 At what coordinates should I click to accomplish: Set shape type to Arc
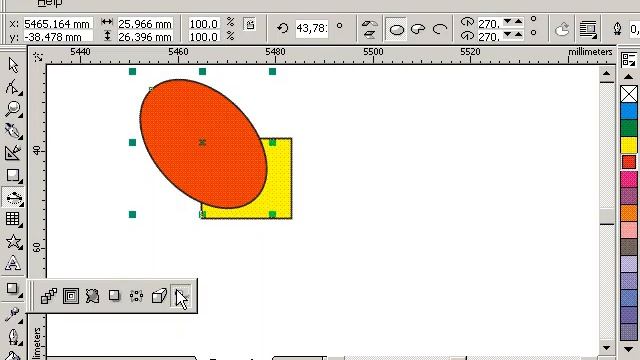coord(440,29)
